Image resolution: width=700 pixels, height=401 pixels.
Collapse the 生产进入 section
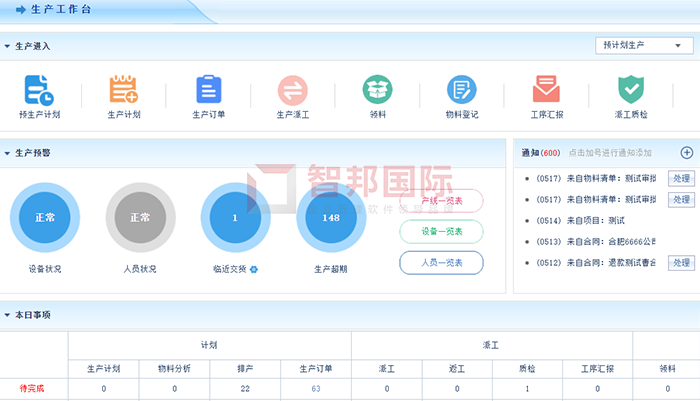pyautogui.click(x=8, y=47)
